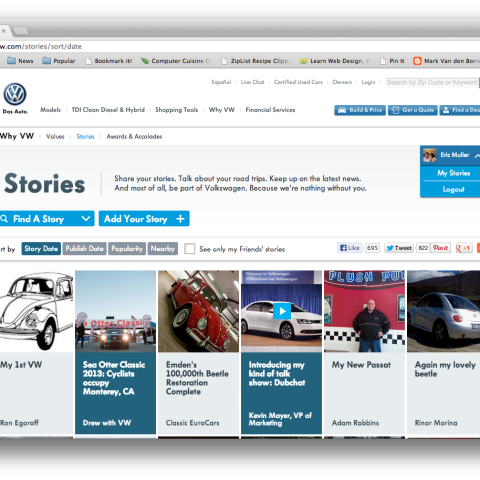
Task: Open My 1st VW beetle drawing thumbnail
Action: (36, 311)
